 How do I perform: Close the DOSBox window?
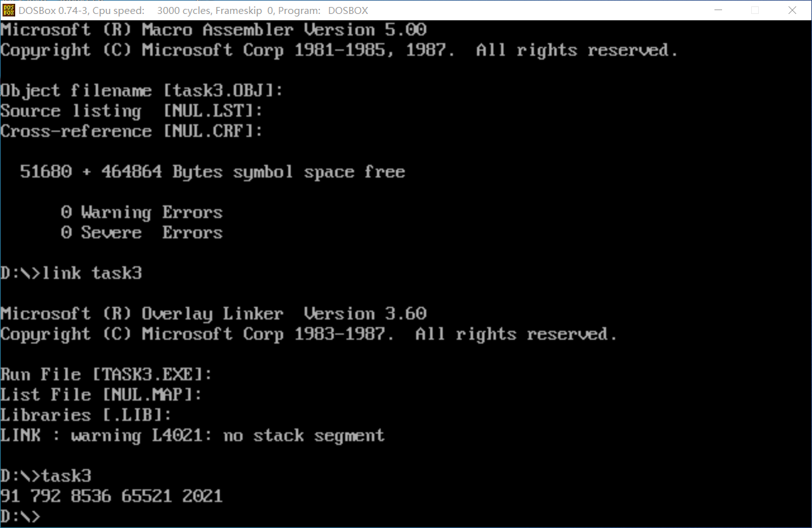(x=792, y=10)
